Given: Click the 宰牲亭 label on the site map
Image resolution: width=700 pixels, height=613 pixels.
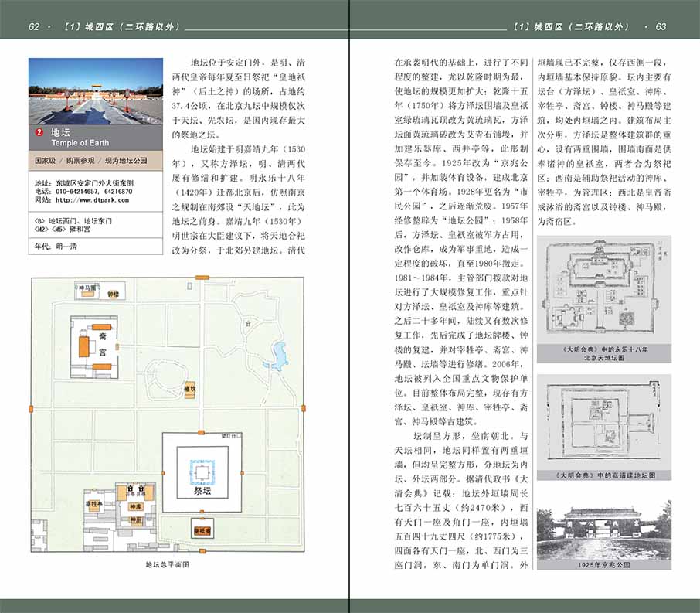Looking at the screenshot, I should pos(93,504).
